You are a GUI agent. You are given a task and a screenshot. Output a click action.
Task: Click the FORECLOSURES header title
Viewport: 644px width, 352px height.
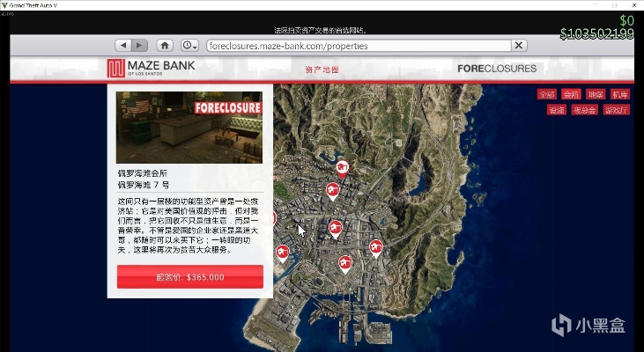click(x=497, y=69)
